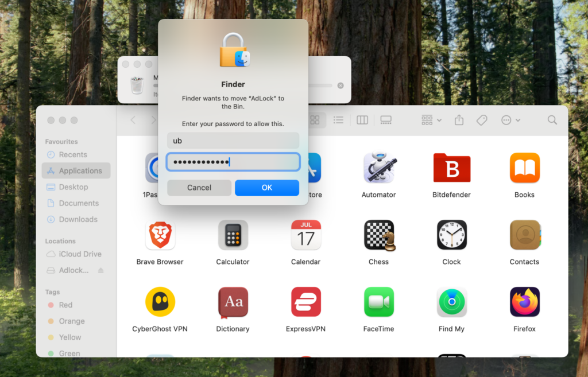Filter by the Green tag
588x377 pixels.
pyautogui.click(x=76, y=353)
